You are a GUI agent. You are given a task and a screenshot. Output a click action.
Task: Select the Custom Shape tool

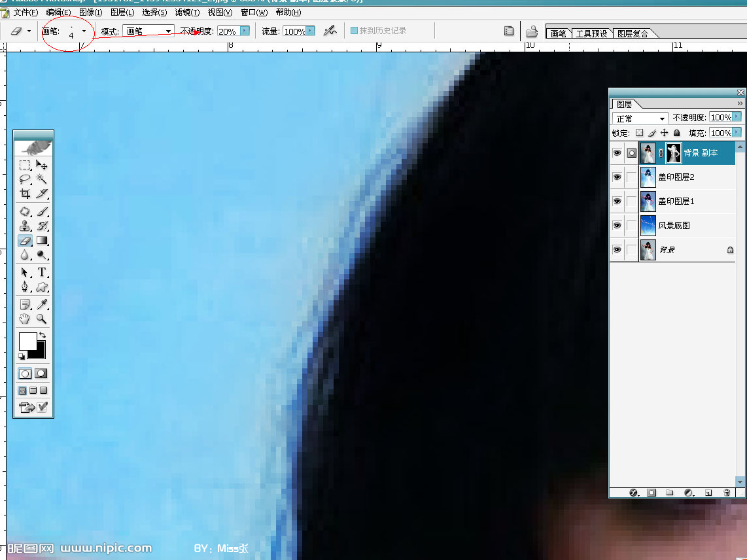click(x=42, y=287)
